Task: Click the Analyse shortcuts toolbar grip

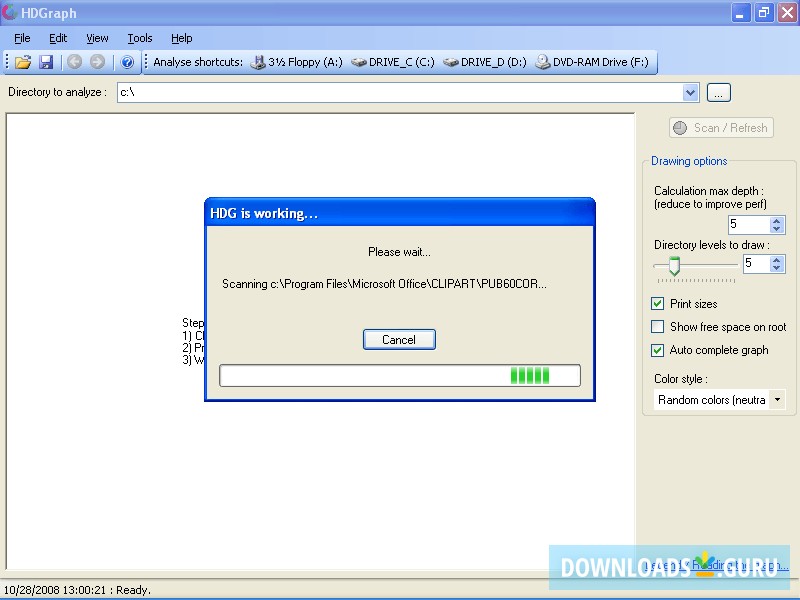Action: (x=146, y=62)
